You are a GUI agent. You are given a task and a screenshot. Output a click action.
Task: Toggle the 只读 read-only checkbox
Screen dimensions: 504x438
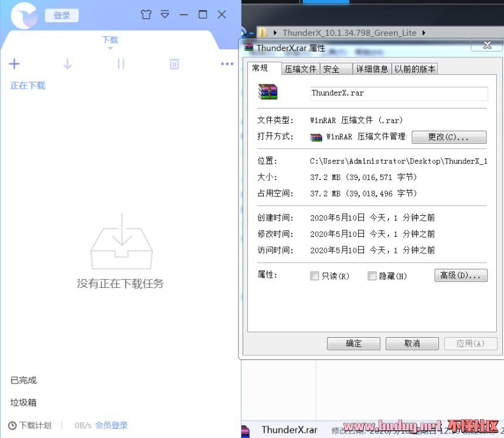point(315,276)
